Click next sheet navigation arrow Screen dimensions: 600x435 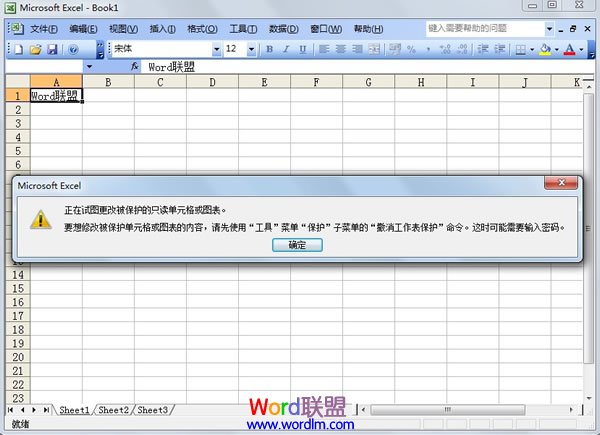pyautogui.click(x=34, y=410)
